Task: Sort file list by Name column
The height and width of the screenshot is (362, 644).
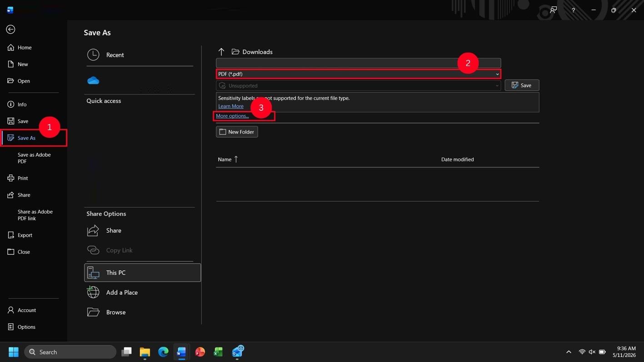Action: click(228, 159)
